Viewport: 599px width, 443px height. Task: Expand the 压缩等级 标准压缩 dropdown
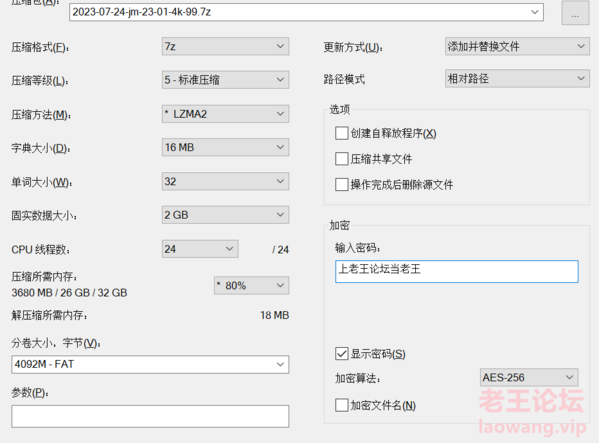point(225,80)
